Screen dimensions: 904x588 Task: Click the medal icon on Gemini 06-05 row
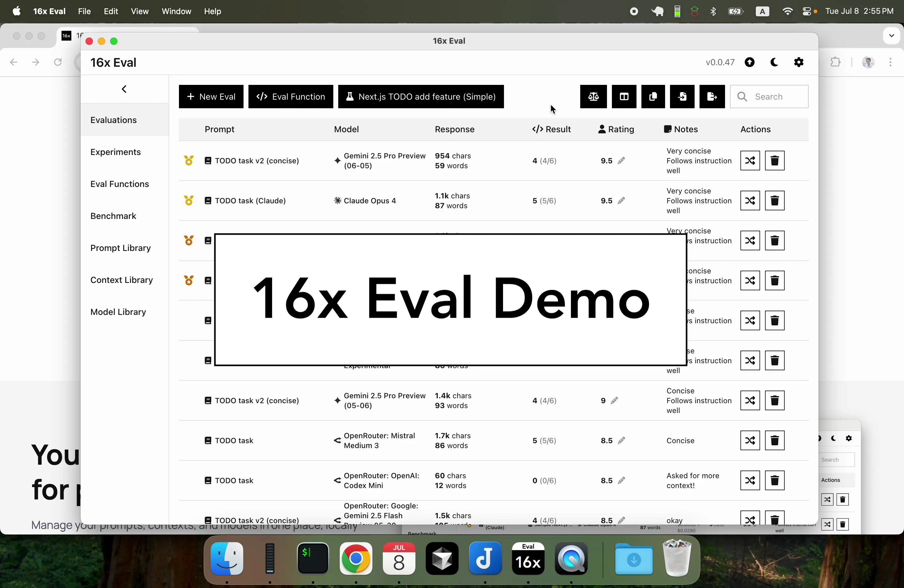pos(189,161)
